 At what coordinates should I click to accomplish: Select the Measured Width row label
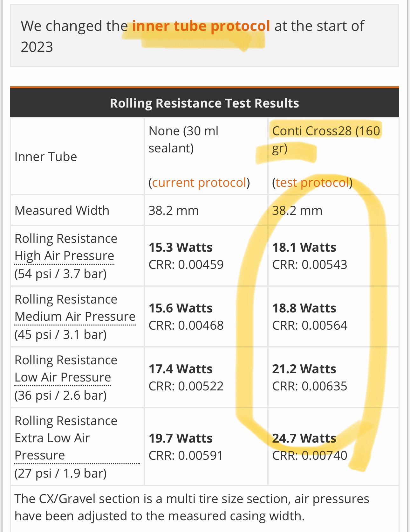pyautogui.click(x=62, y=210)
